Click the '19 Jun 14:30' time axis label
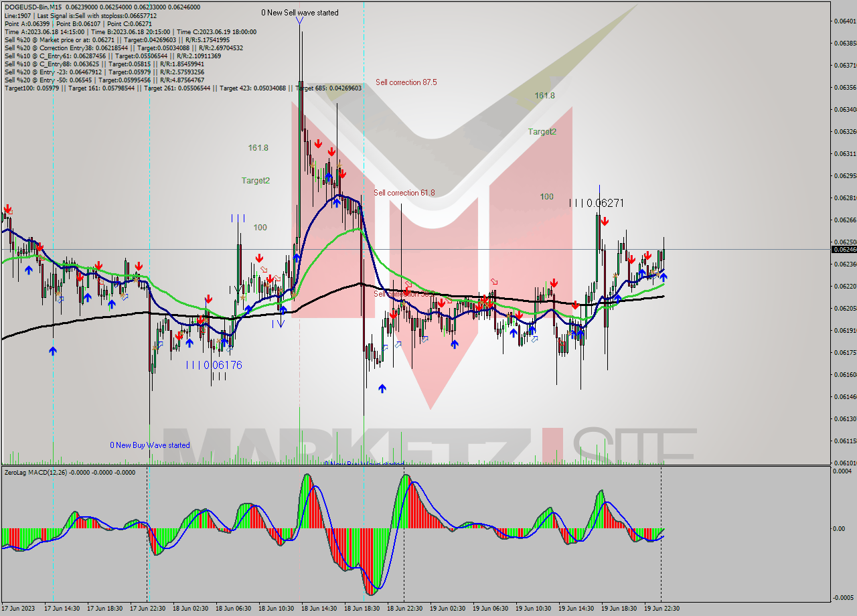Screen dimensions: 857x616 point(576,609)
